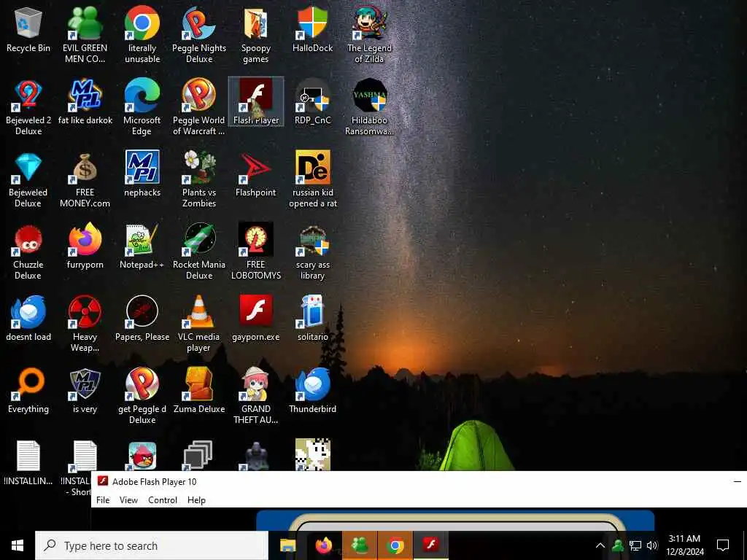Image resolution: width=747 pixels, height=560 pixels.
Task: Open the View menu in Flash Player
Action: pyautogui.click(x=128, y=500)
